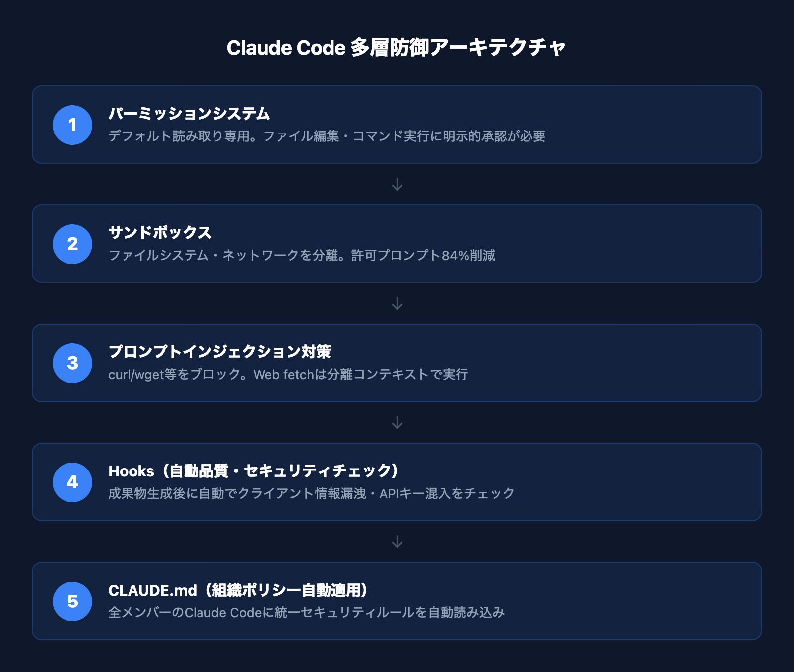Screen dimensions: 794x672
Task: Click the description starting with 成果物生成後に自動で
Action: point(311,493)
